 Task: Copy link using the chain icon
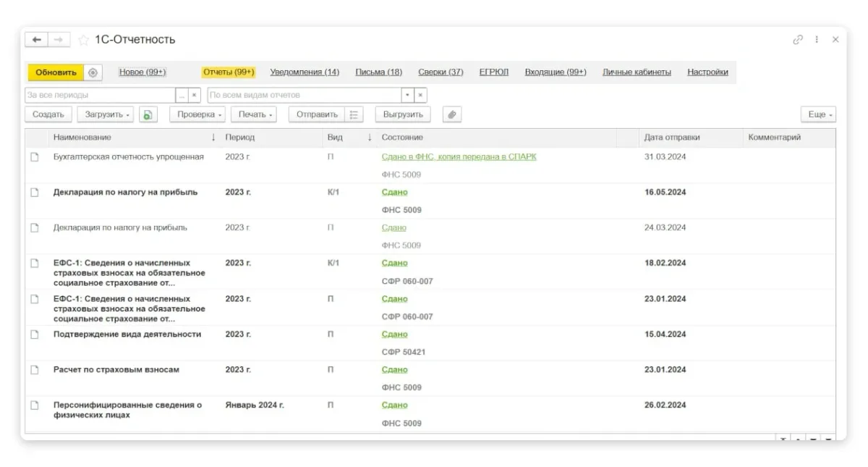798,40
